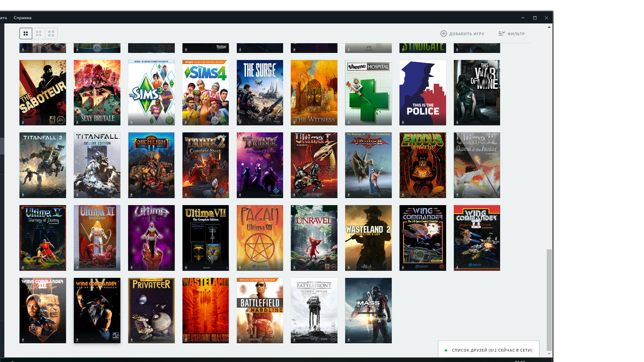The width and height of the screenshot is (644, 362).
Task: Open Wing Commander Privateer tile
Action: point(151,310)
